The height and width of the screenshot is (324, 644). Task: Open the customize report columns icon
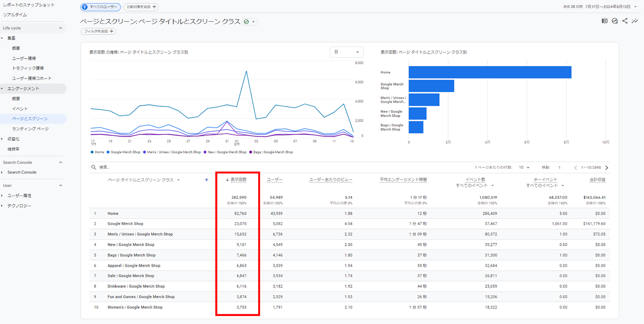605,21
